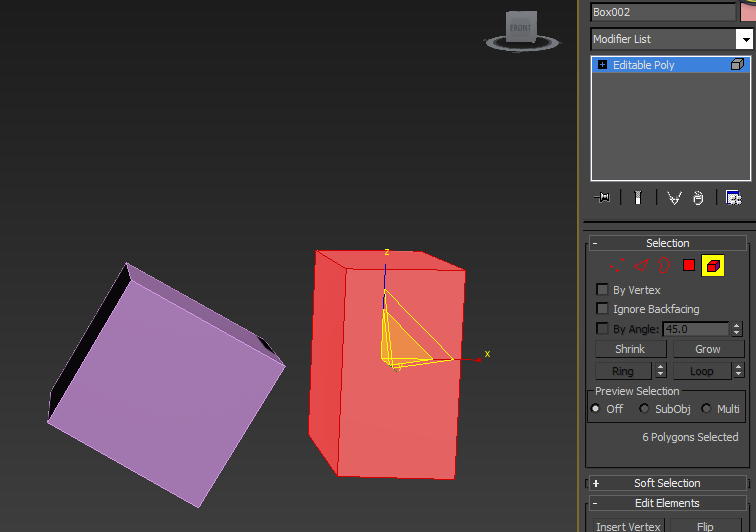
Task: Click the Grow button
Action: pos(708,349)
